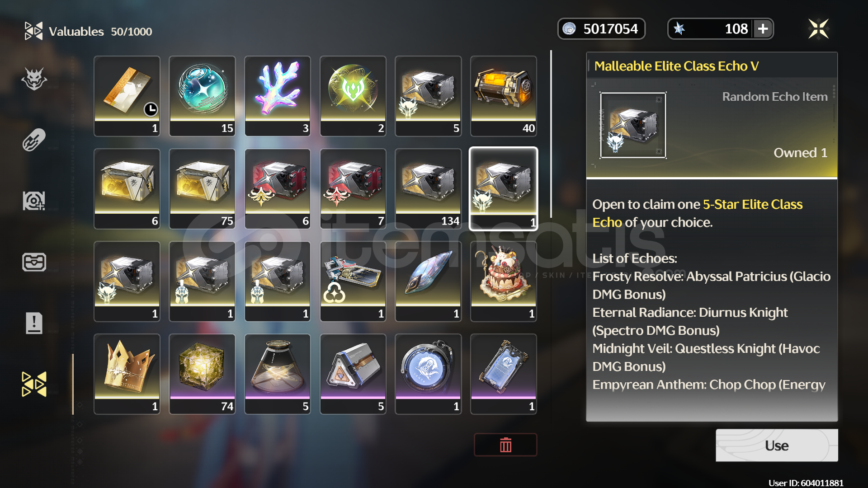Switch to the capsule supplies category
Viewport: 868px width, 488px height.
pyautogui.click(x=34, y=140)
